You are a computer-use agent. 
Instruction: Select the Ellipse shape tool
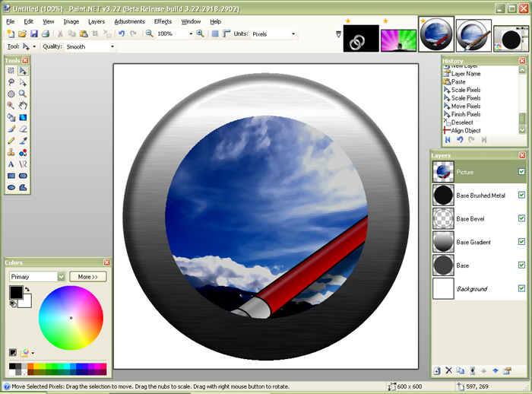click(x=11, y=187)
